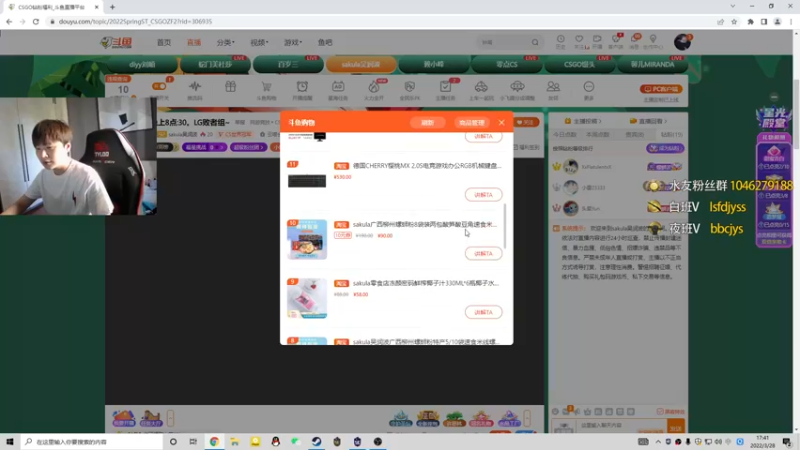Screen dimensions: 800x450
Task: Collapse the star palace side widget
Action: 774,97
